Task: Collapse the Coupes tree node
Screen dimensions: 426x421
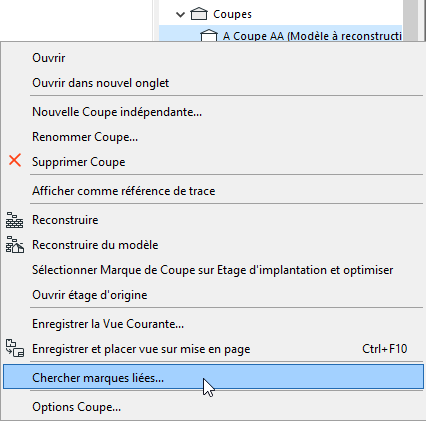Action: pos(180,14)
